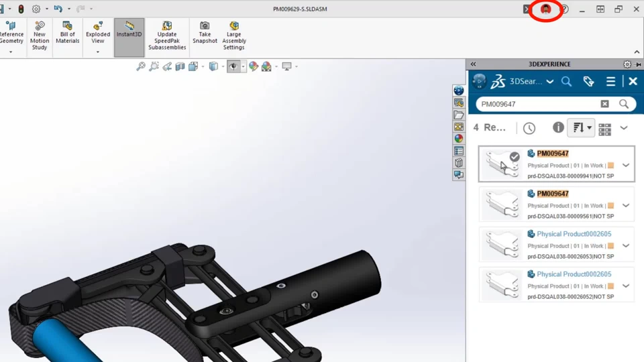The width and height of the screenshot is (644, 362).
Task: Toggle Hide/Show Items eye button
Action: 233,66
